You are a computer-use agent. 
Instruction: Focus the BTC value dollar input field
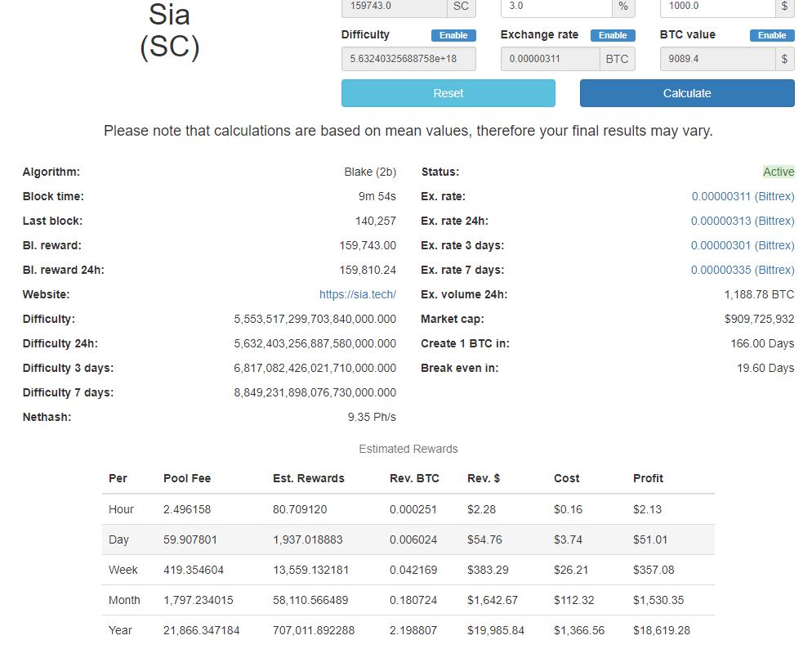[x=717, y=59]
